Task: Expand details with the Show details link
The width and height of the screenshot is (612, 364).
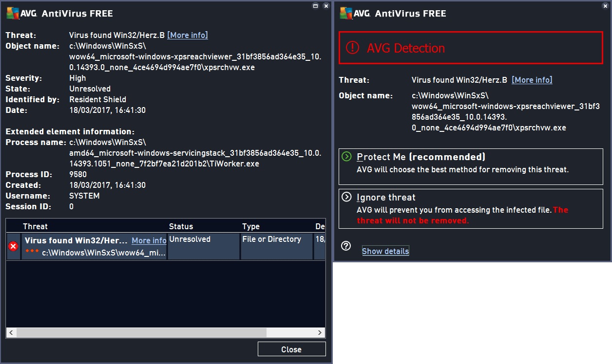Action: click(x=385, y=251)
